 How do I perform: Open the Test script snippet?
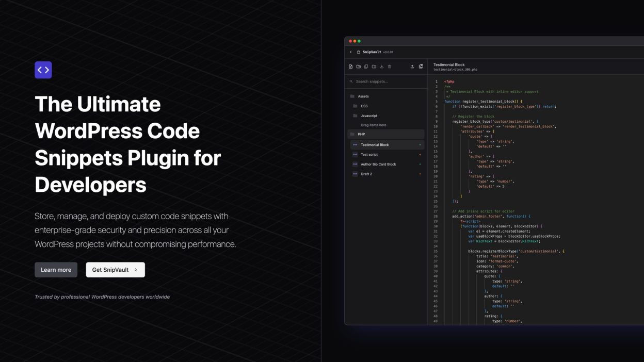pos(387,155)
